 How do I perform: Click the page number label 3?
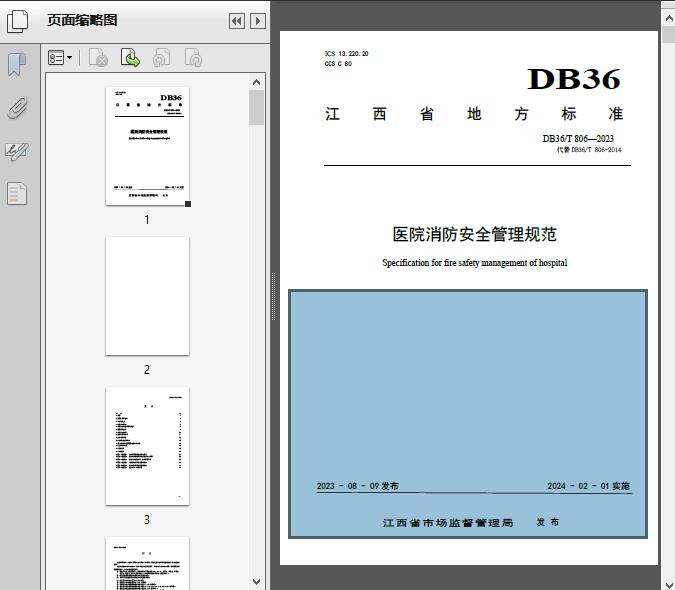[147, 520]
